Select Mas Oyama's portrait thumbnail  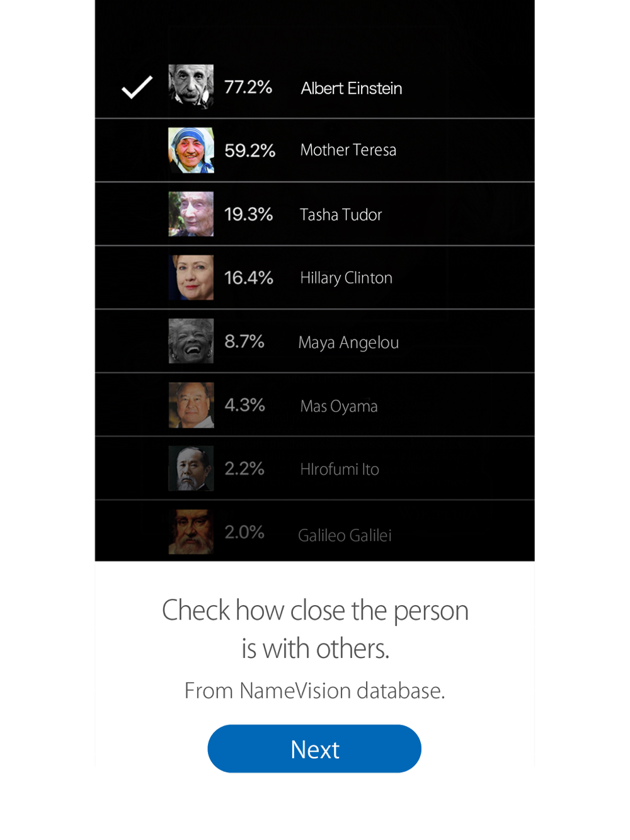191,405
